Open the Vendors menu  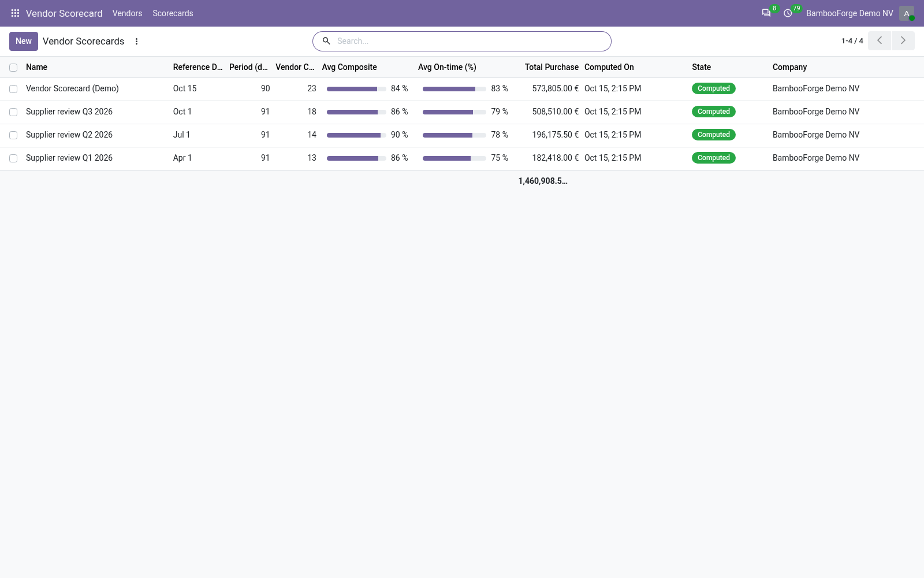[127, 13]
